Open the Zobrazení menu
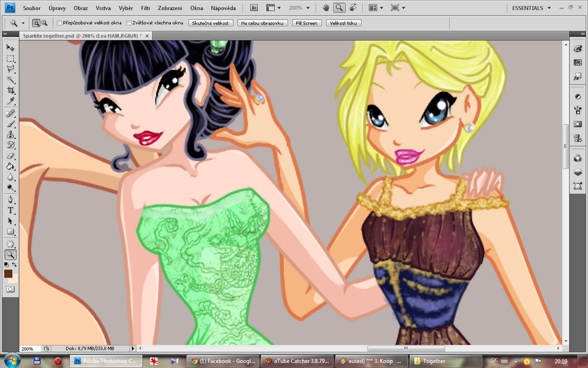The image size is (588, 368). tap(170, 8)
